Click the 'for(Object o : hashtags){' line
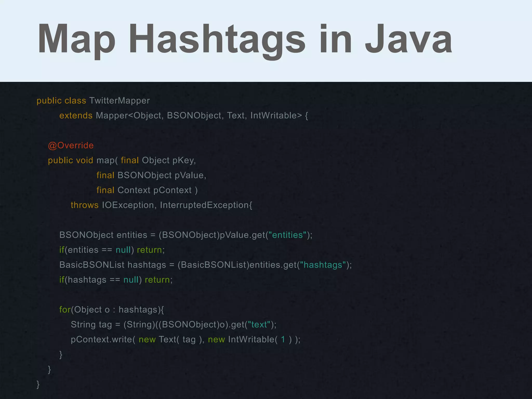Image resolution: width=532 pixels, height=399 pixels. click(x=112, y=310)
